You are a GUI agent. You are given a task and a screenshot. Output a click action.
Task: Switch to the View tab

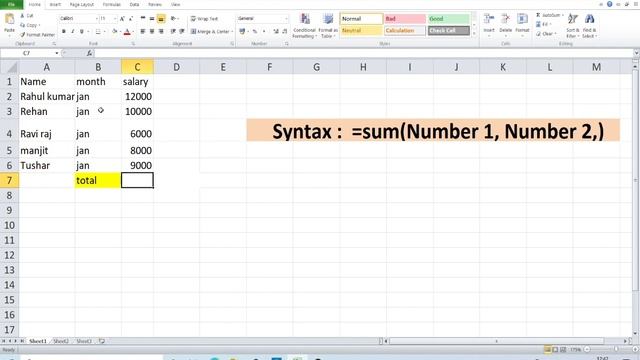click(x=176, y=4)
